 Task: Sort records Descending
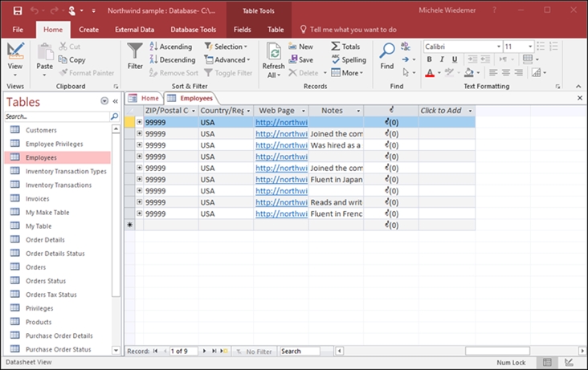173,59
